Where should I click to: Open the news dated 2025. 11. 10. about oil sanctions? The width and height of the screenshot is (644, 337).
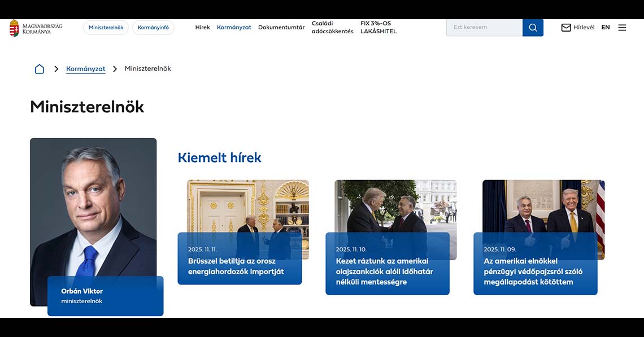387,271
